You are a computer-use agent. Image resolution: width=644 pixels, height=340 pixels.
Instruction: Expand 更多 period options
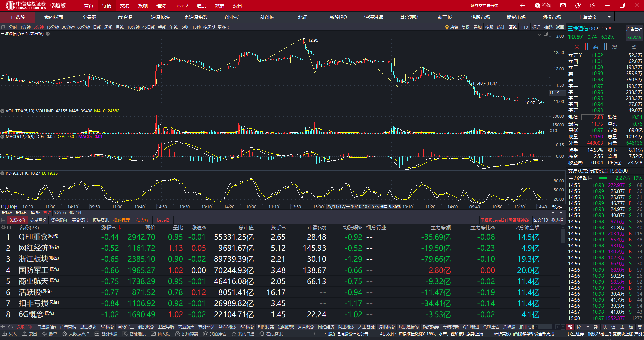(223, 27)
